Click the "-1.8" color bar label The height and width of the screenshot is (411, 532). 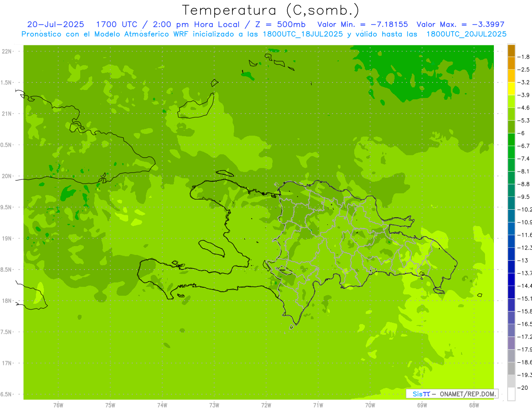(x=524, y=57)
